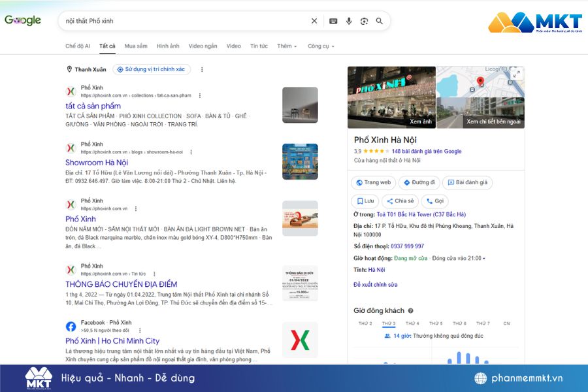
Task: Select THỨ 3 in popular times
Action: pos(389,323)
